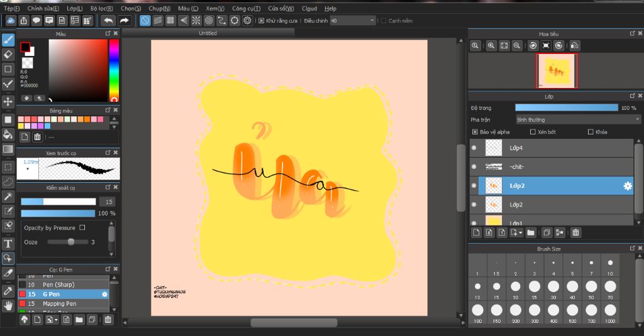Click the Undo arrow in toolbar
This screenshot has height=336, width=644.
tap(108, 21)
